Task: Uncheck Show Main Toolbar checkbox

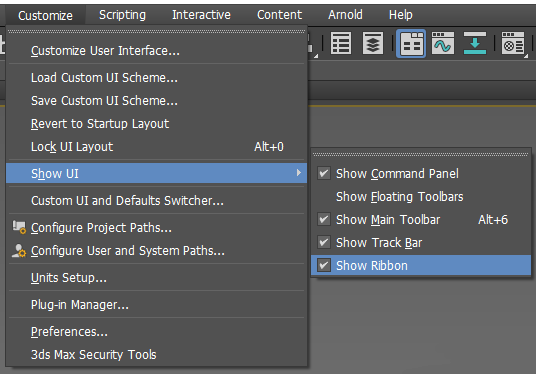Action: 324,219
